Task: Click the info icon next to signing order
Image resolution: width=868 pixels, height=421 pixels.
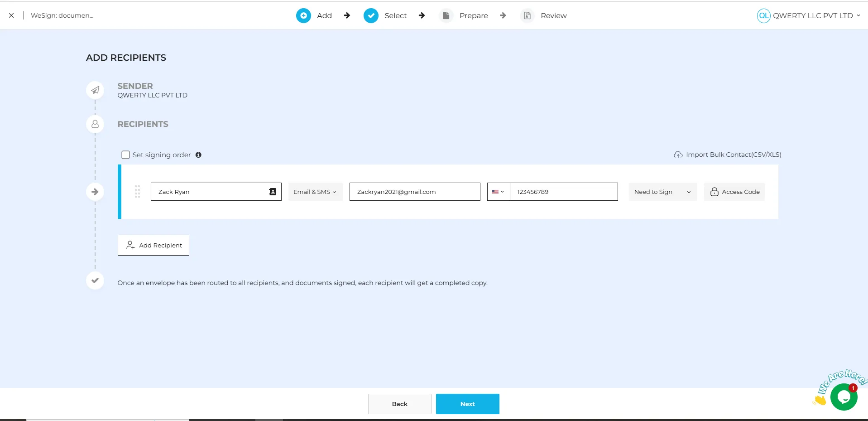Action: (x=198, y=155)
